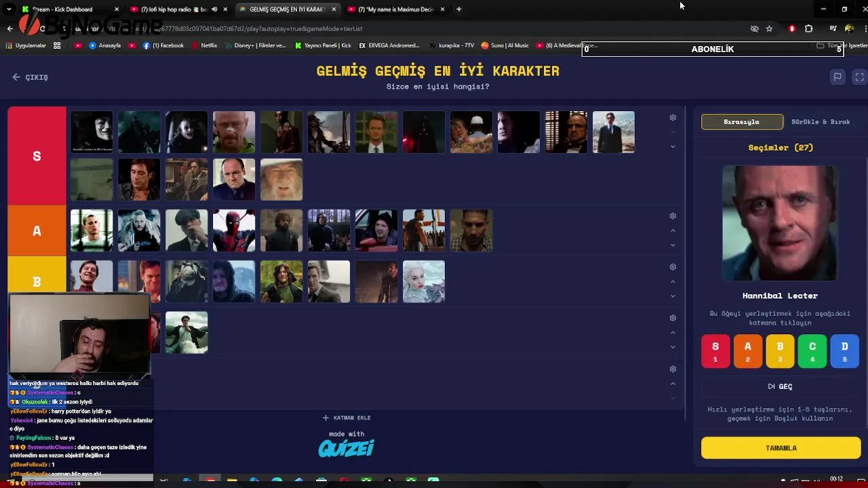
Task: Move S tier down with chevron
Action: click(x=673, y=146)
